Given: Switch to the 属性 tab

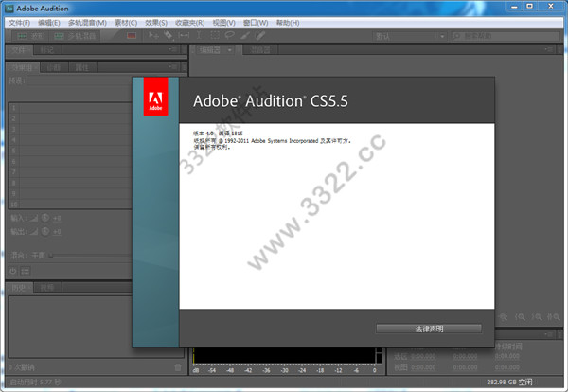Looking at the screenshot, I should [x=81, y=67].
